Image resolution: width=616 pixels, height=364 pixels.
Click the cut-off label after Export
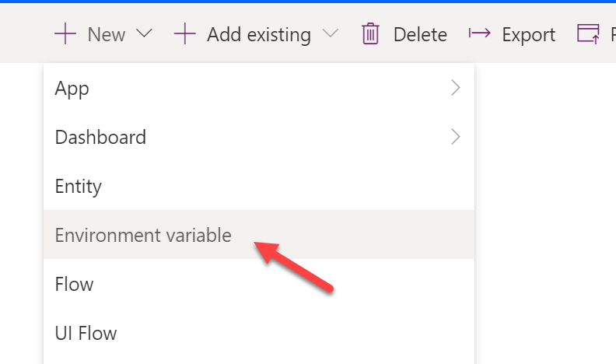(x=613, y=34)
